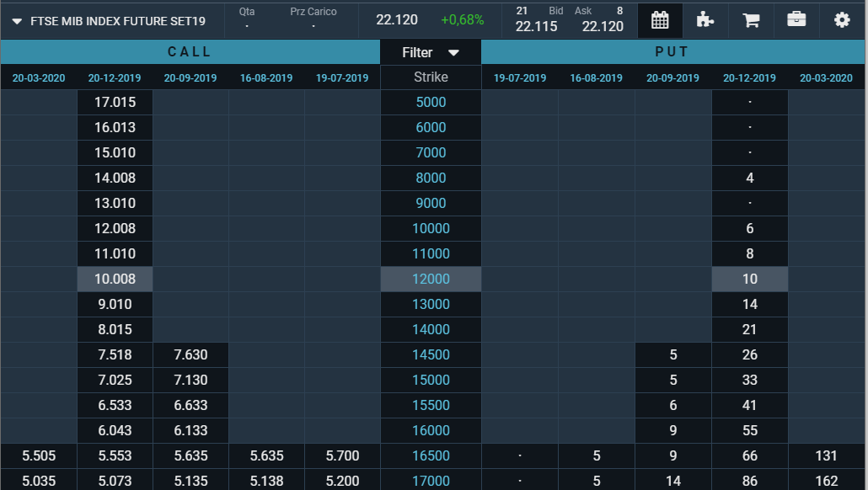Click call price 7.630

pyautogui.click(x=190, y=355)
